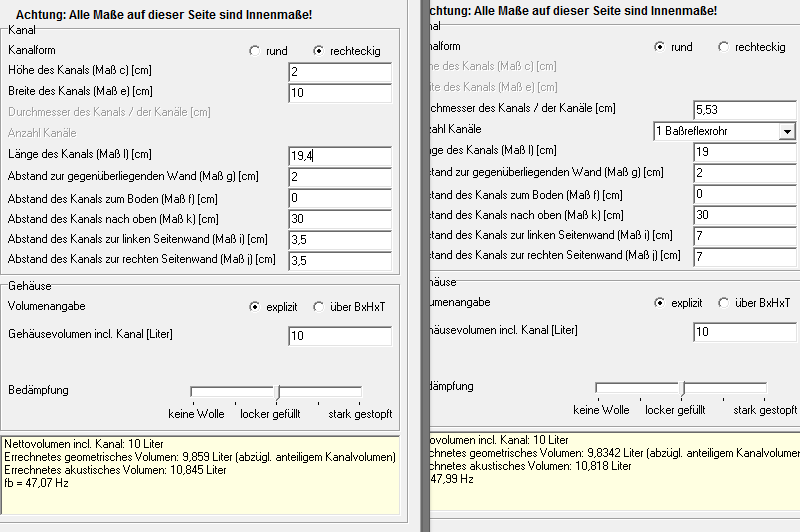Choose "über BxHxT" in the round-channel panel

click(723, 302)
